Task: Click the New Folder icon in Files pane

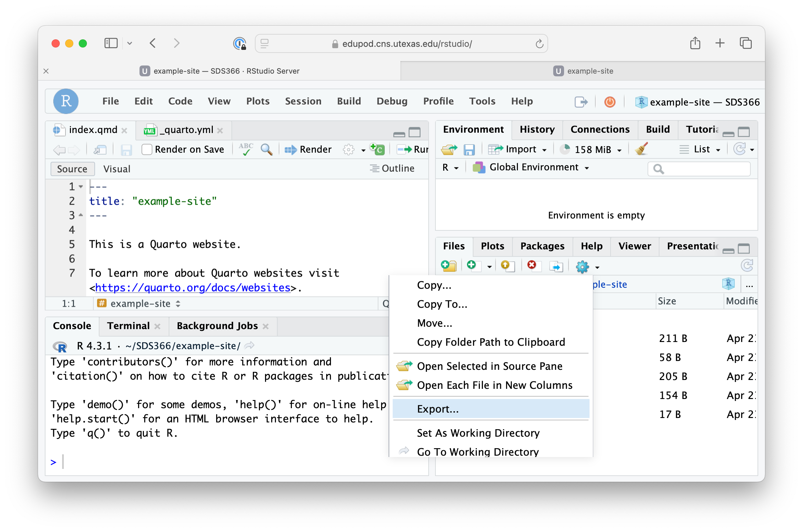Action: point(449,266)
